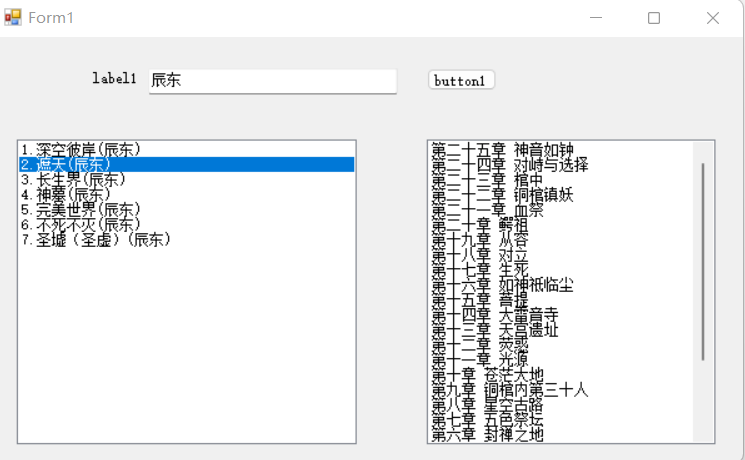
Task: Click the chapter list vertical scrollbar thumb
Action: click(x=704, y=260)
